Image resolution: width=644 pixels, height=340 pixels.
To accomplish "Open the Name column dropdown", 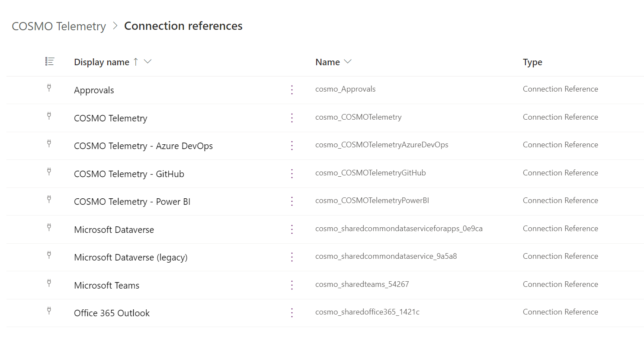I will tap(348, 62).
